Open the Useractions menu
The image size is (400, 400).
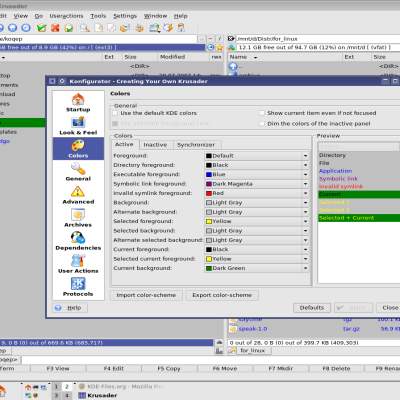click(66, 16)
